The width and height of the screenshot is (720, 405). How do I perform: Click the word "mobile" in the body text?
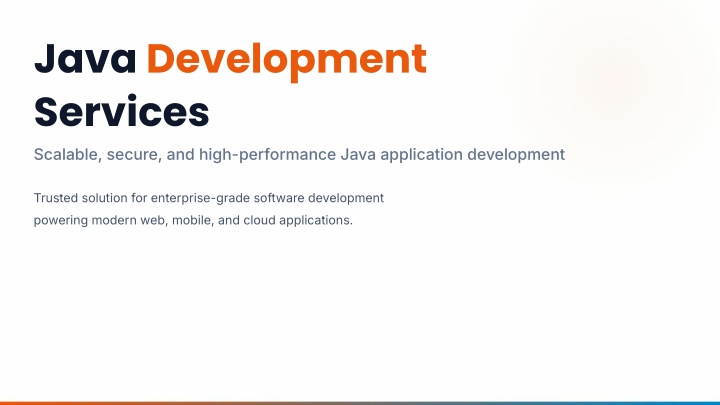point(190,220)
